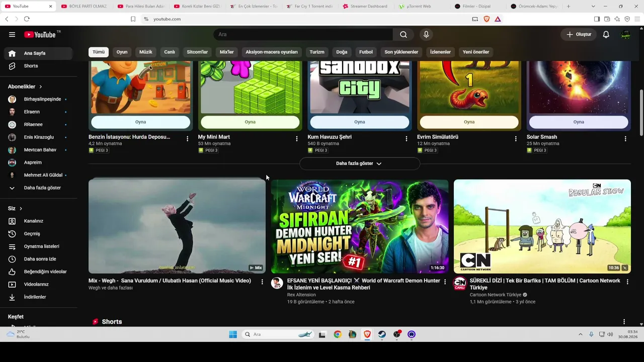Open the notifications bell
Screen dimensions: 644x362
606,35
